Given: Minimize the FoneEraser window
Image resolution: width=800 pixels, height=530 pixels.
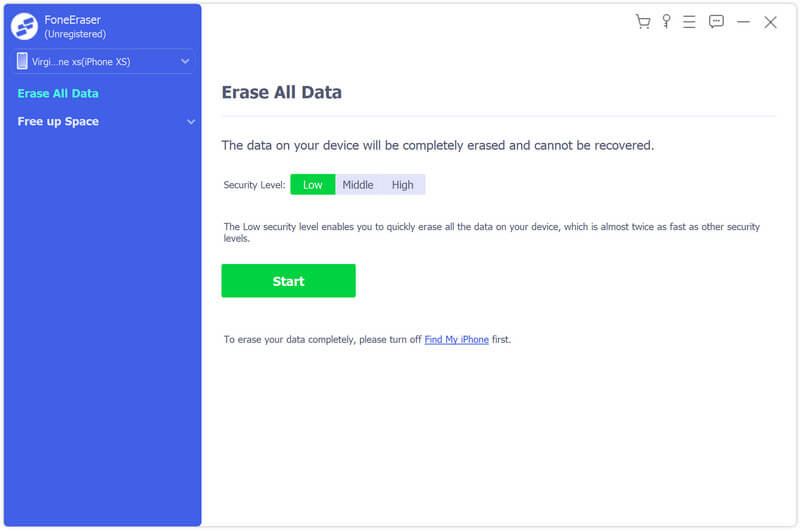Looking at the screenshot, I should click(x=743, y=22).
